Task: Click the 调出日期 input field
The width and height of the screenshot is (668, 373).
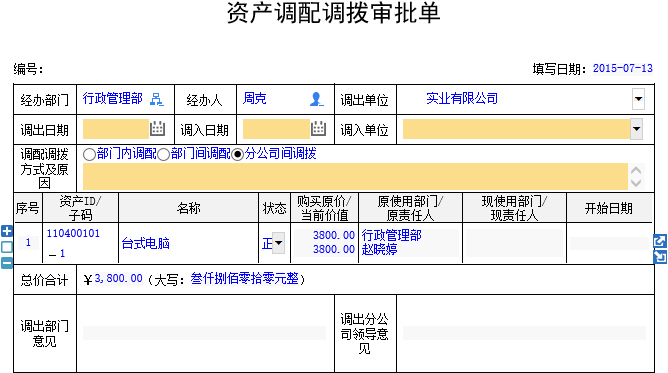Action: click(116, 129)
